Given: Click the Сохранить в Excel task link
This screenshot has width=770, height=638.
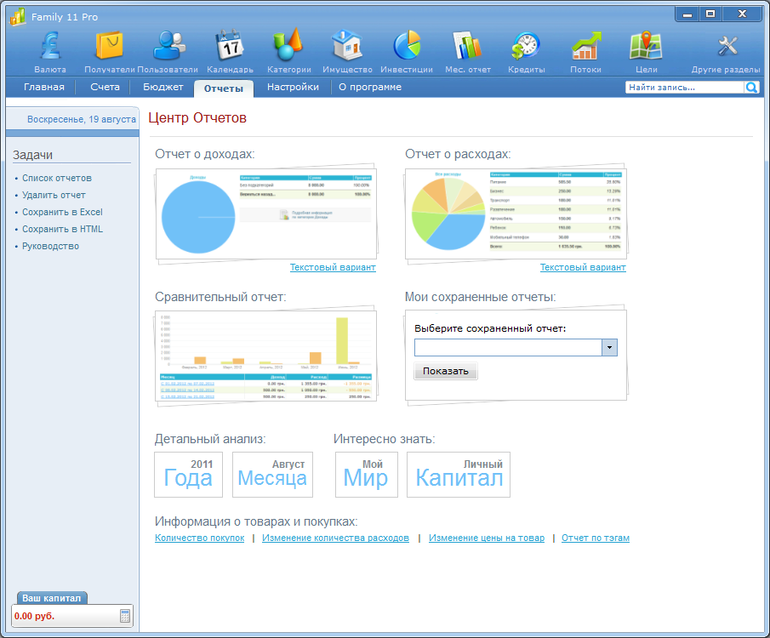Looking at the screenshot, I should (x=62, y=212).
